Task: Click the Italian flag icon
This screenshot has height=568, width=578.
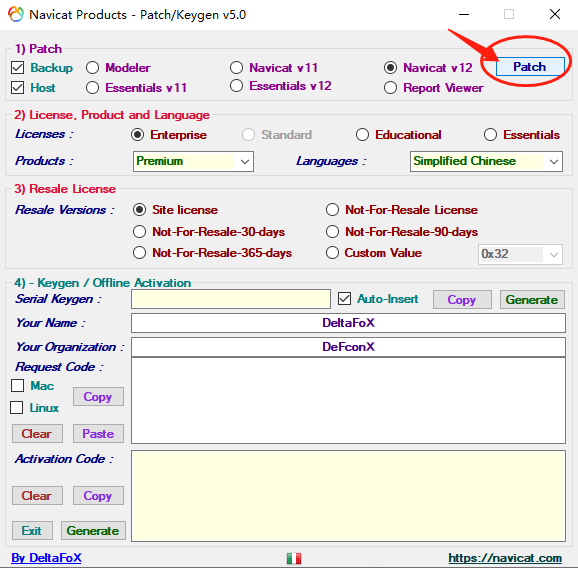Action: click(294, 558)
